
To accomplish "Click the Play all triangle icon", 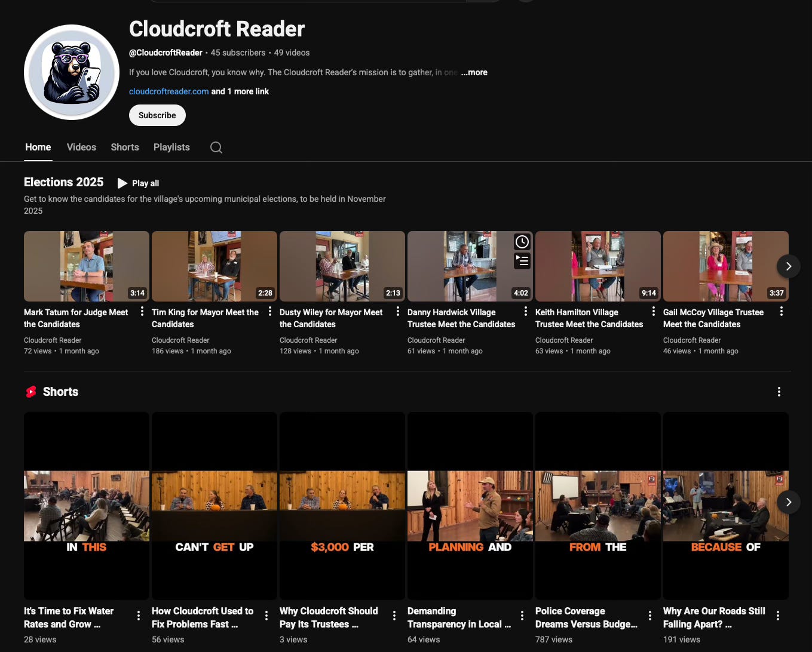I will click(x=122, y=183).
